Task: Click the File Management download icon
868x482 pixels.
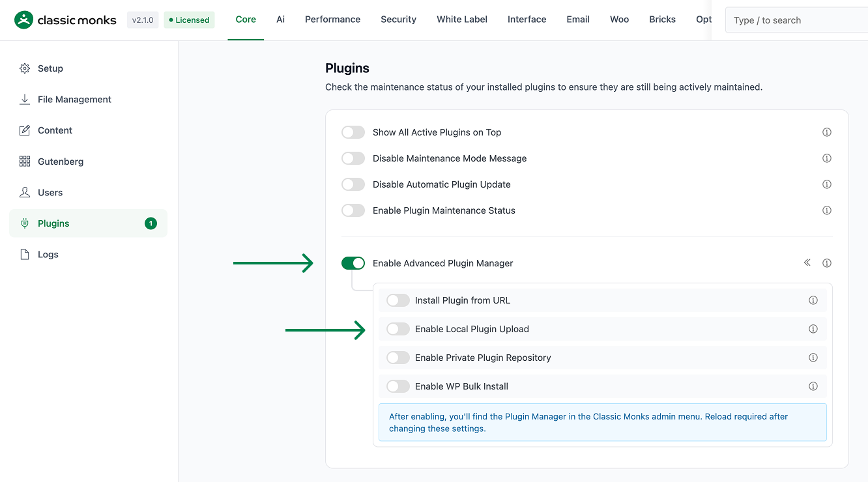Action: click(25, 99)
